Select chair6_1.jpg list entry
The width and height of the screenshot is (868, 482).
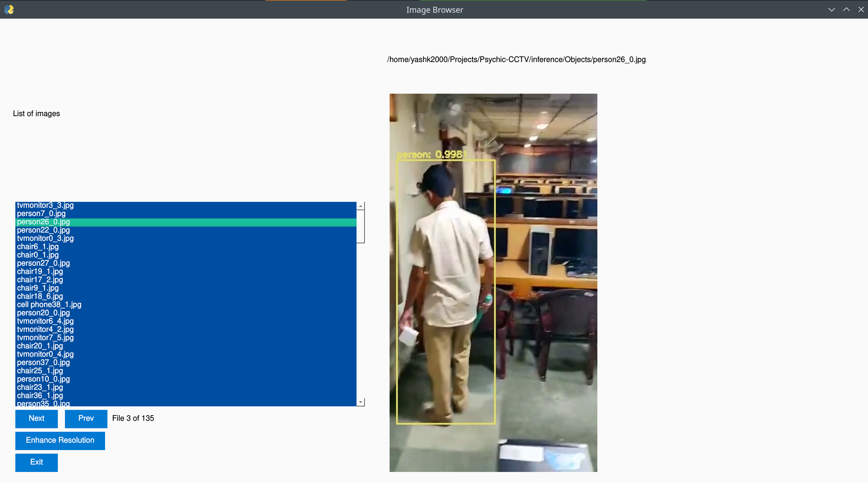(38, 246)
